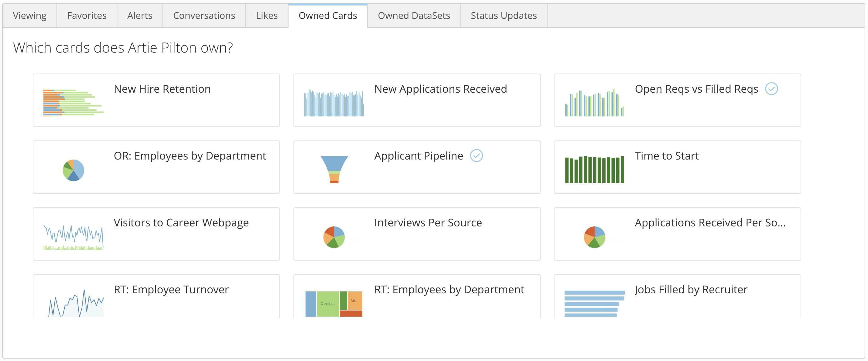Switch to the Status Updates tab
This screenshot has width=868, height=361.
click(504, 16)
